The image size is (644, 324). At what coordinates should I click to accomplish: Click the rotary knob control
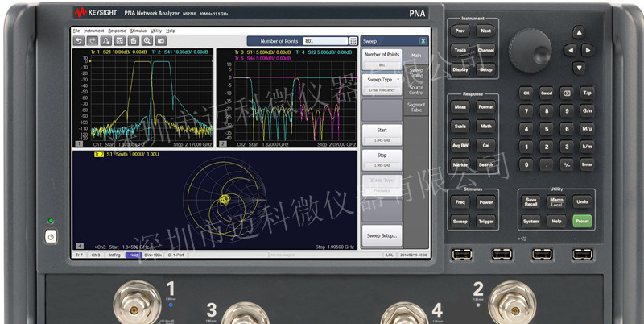(530, 51)
